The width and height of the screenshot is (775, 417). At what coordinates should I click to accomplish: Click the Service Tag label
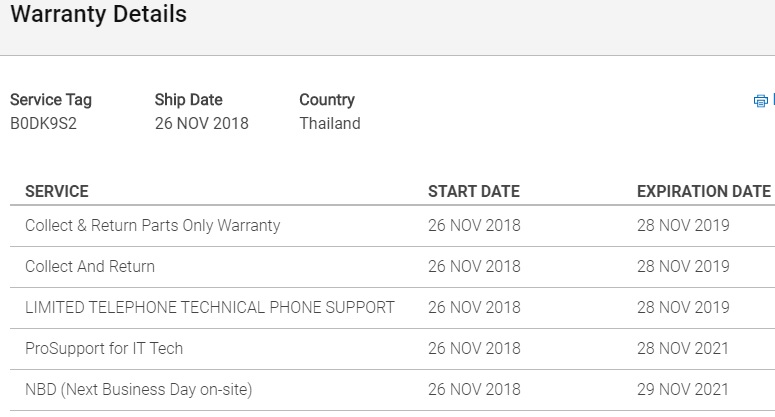(51, 100)
